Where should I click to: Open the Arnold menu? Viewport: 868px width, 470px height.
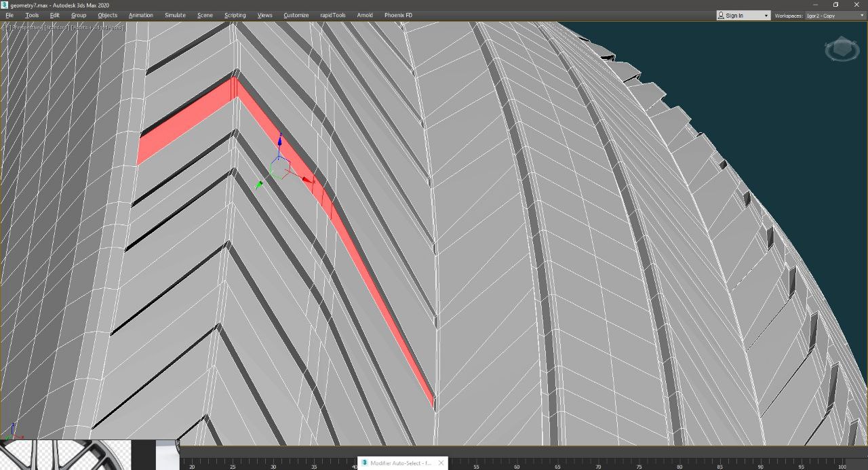365,15
